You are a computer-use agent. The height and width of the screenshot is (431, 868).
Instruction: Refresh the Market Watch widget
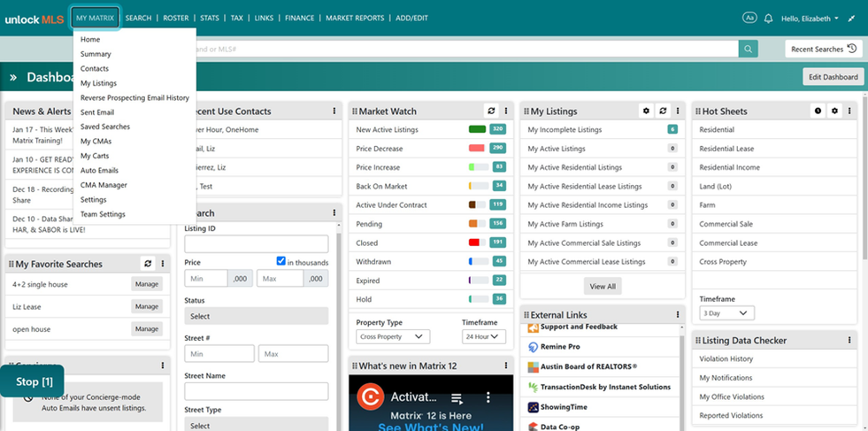(491, 111)
